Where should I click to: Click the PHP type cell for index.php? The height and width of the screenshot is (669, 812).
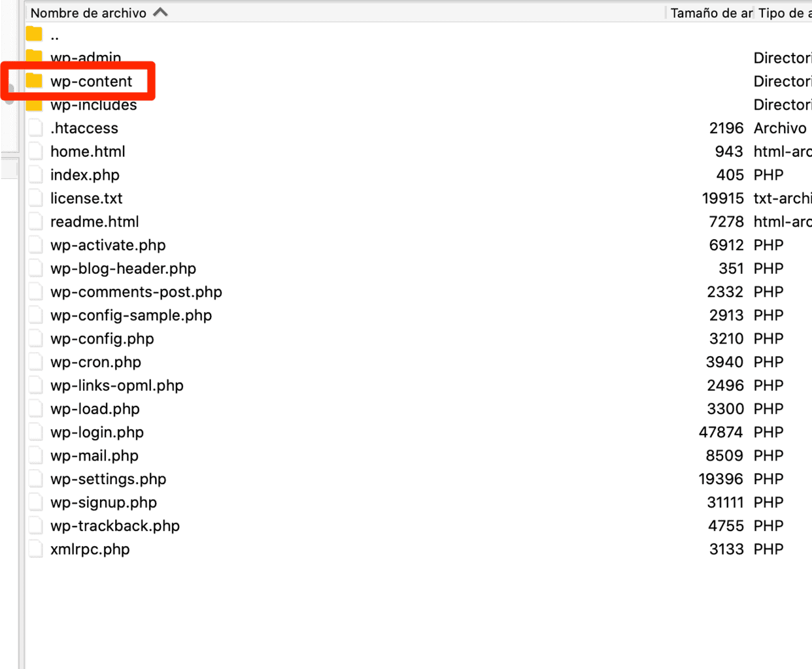pyautogui.click(x=768, y=175)
